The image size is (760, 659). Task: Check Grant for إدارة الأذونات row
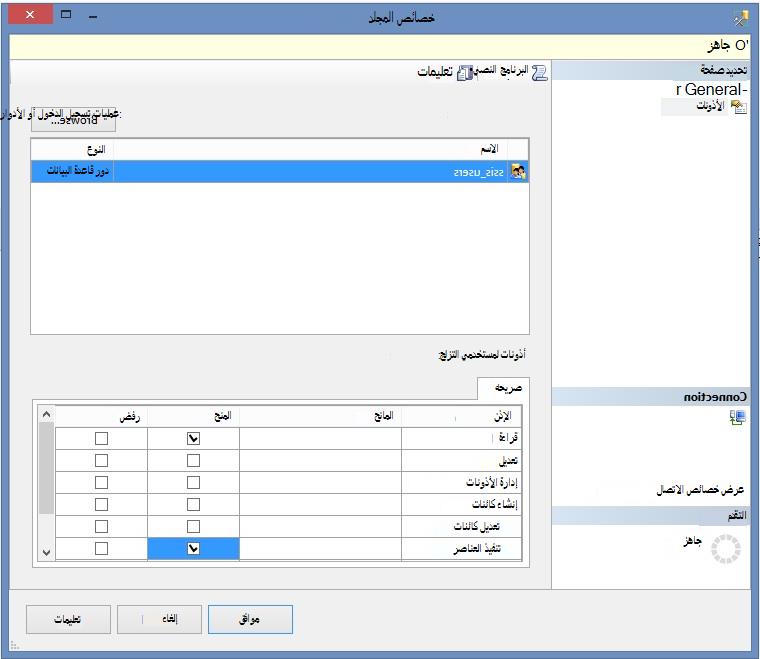(193, 483)
